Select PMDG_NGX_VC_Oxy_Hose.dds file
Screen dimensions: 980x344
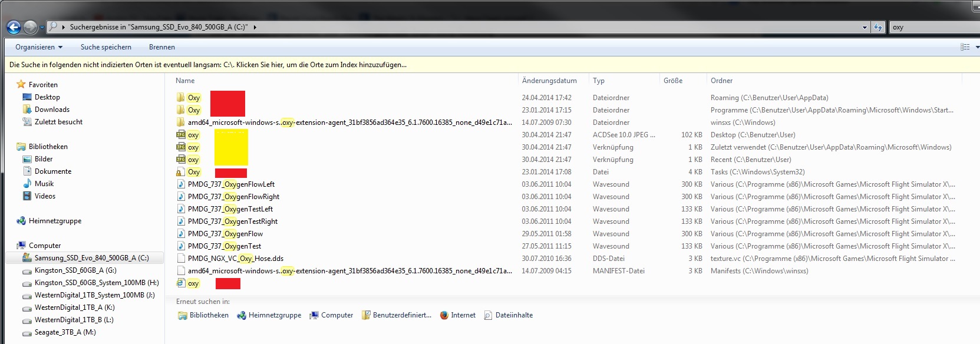point(236,259)
